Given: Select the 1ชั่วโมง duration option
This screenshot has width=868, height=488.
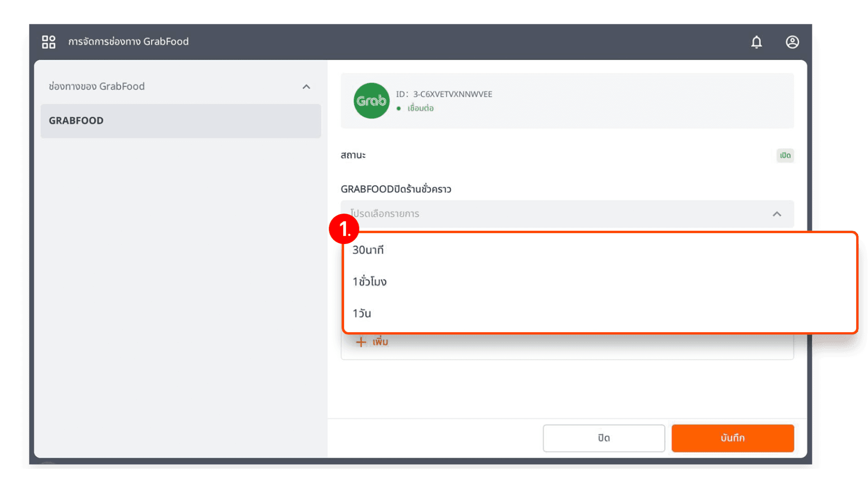Looking at the screenshot, I should pos(369,282).
